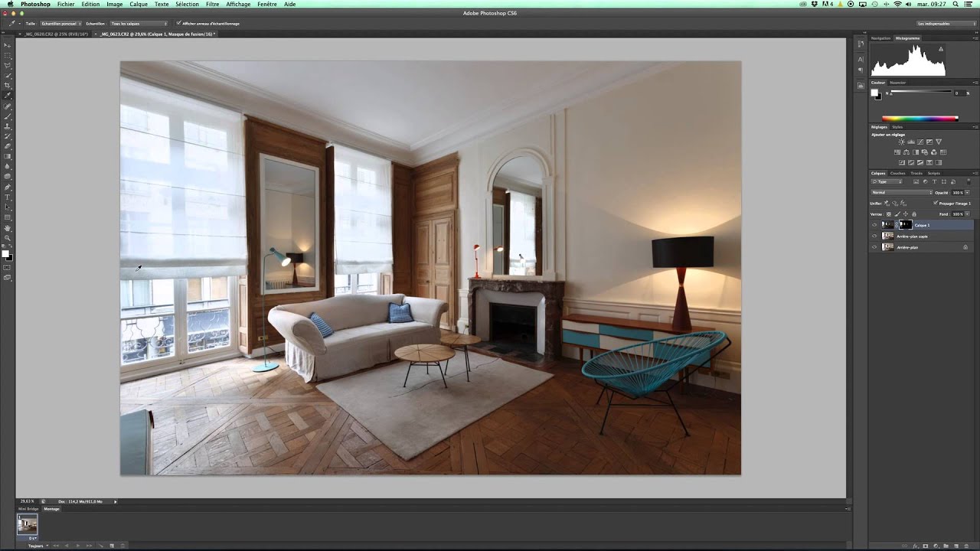Add a Curves adjustment
980x551 pixels.
pyautogui.click(x=920, y=142)
